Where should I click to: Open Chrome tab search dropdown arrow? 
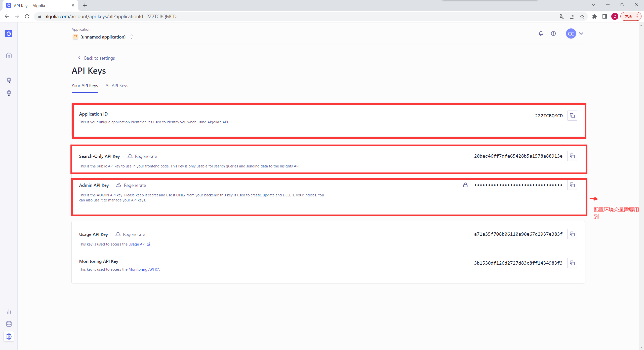pos(593,5)
